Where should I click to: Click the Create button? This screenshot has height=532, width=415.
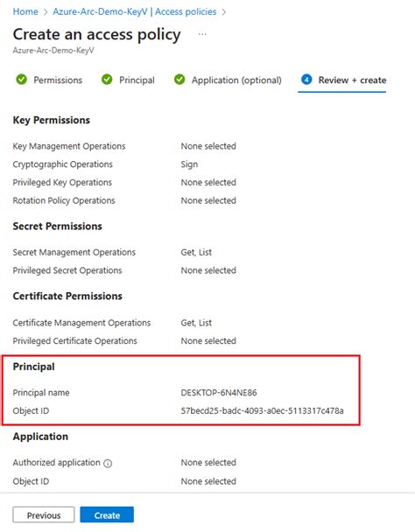point(107,515)
